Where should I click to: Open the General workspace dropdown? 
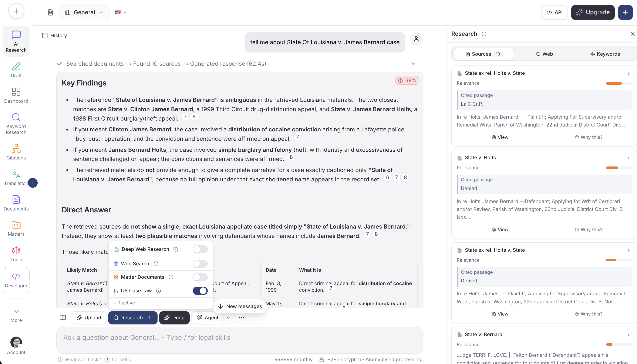[84, 12]
